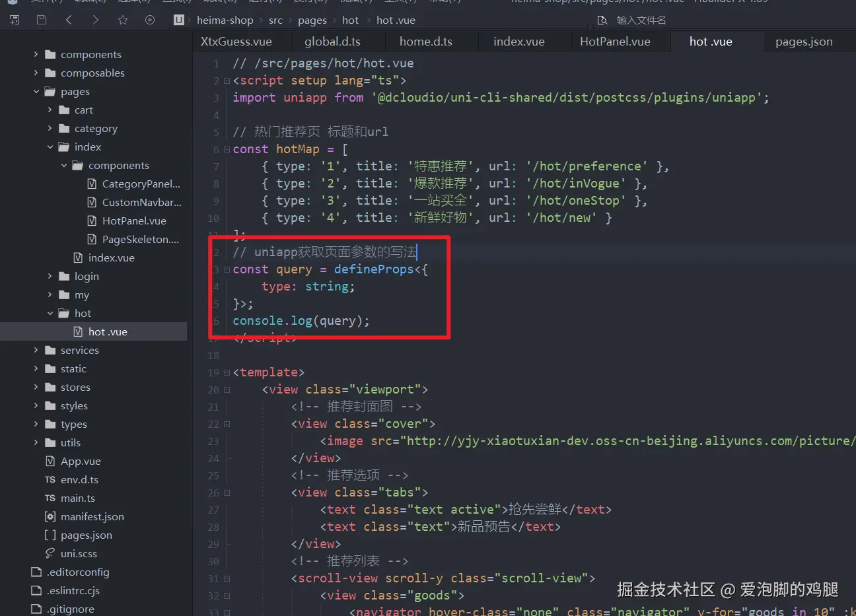
Task: Collapse the index folder chevron
Action: [50, 147]
